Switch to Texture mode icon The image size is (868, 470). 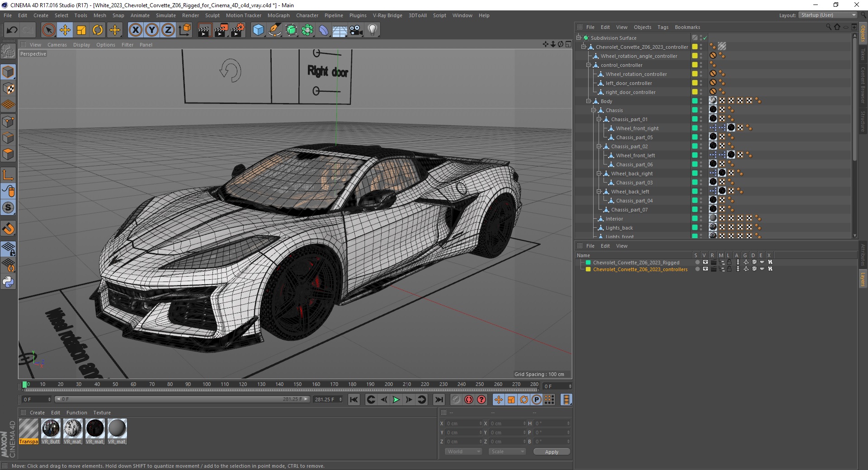click(8, 89)
